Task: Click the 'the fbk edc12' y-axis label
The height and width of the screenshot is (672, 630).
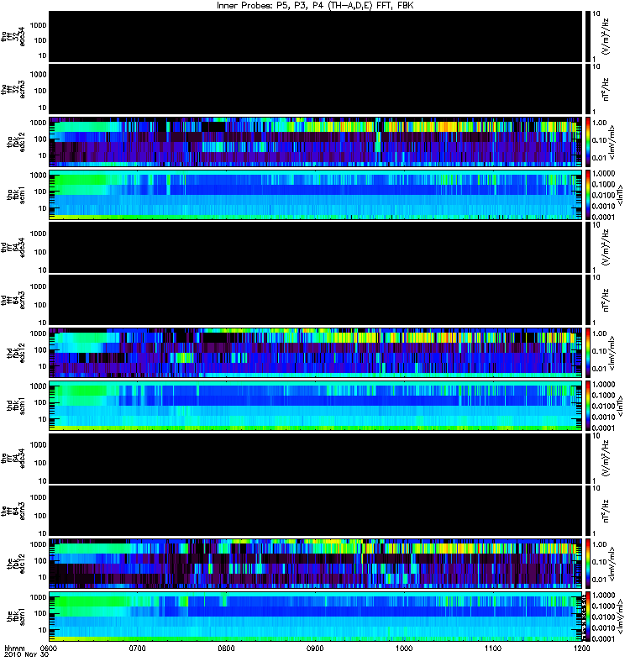Action: coord(16,564)
